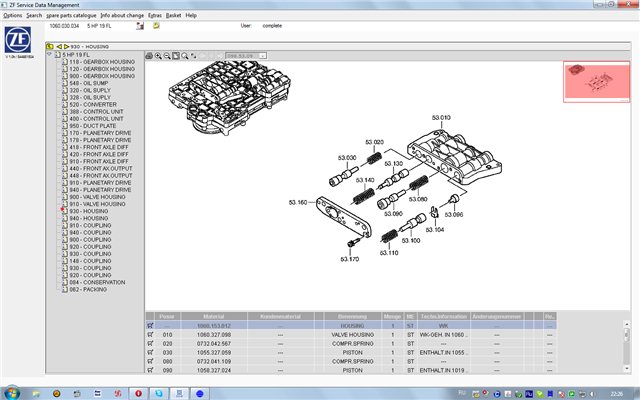Viewport: 640px width, 400px height.
Task: Select 930 - HOUSING in tree
Action: coord(89,211)
